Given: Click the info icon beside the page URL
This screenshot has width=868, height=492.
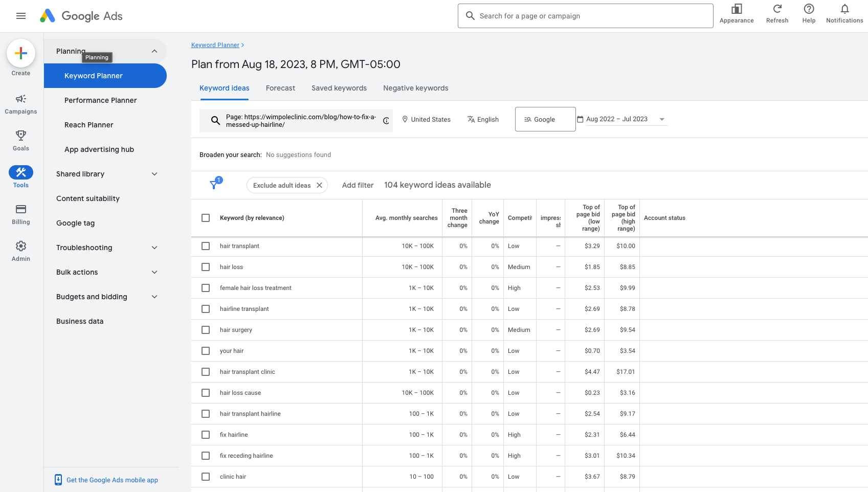Looking at the screenshot, I should pos(386,121).
